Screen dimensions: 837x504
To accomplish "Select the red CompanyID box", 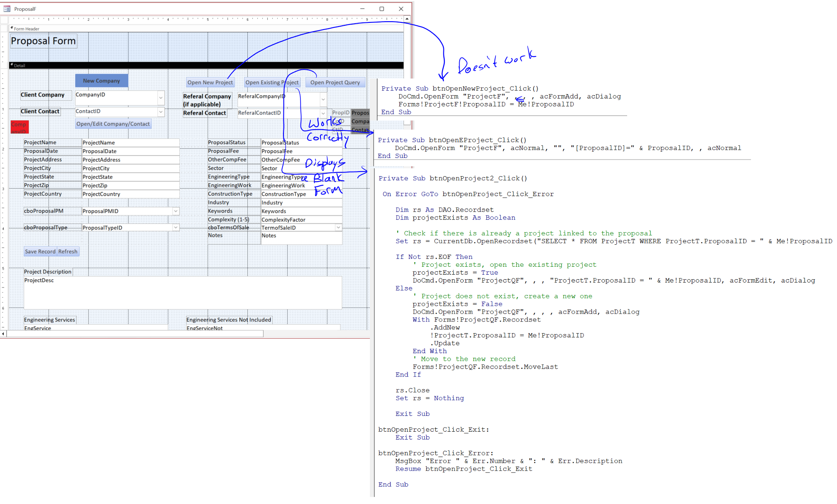I will point(19,127).
